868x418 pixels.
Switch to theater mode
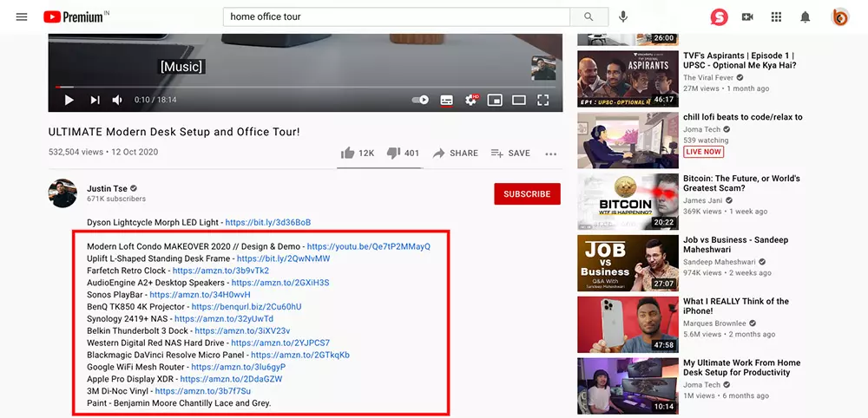(519, 100)
